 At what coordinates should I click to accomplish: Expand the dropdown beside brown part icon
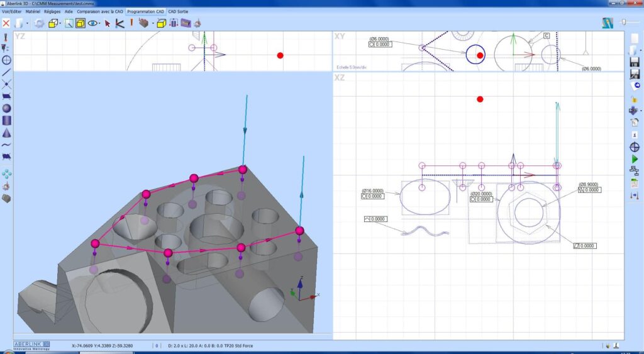click(153, 23)
